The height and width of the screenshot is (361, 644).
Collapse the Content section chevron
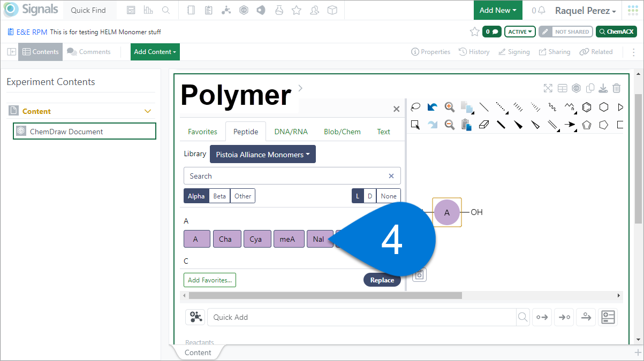(148, 111)
